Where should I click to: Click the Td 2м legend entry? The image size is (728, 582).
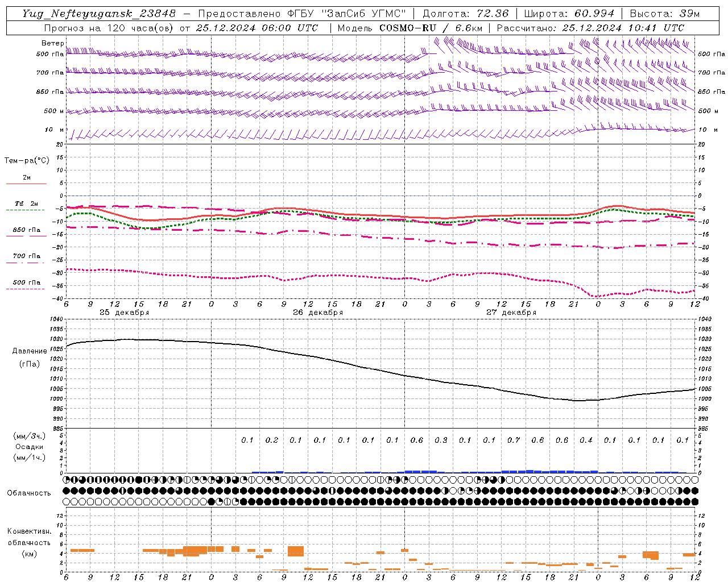pos(27,203)
